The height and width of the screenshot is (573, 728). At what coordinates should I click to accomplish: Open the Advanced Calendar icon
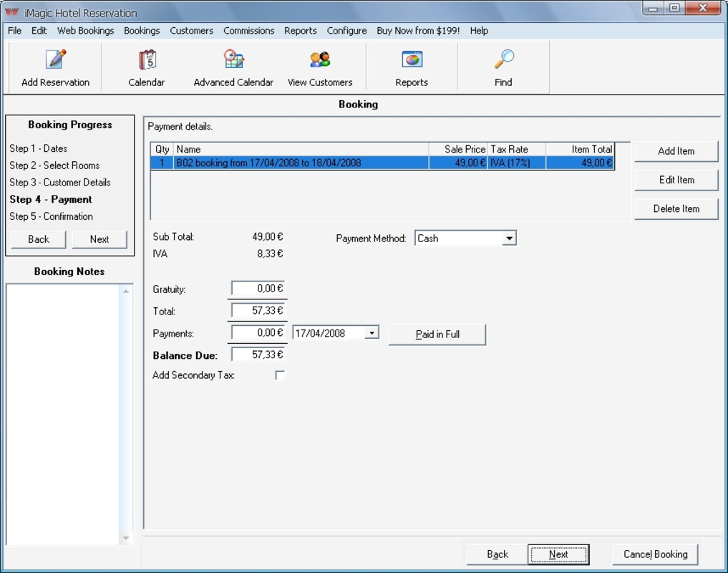[233, 59]
